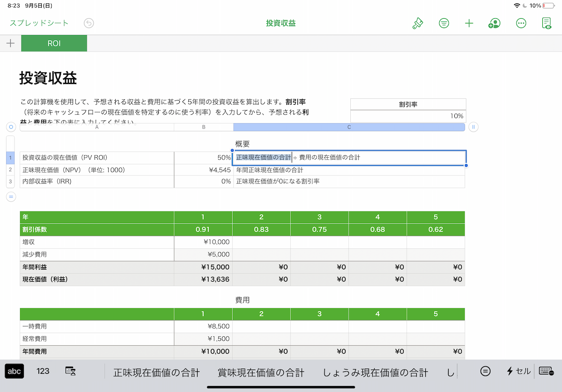562x392 pixels.
Task: Select 正味現在価値（NPV）label cell
Action: (97, 170)
